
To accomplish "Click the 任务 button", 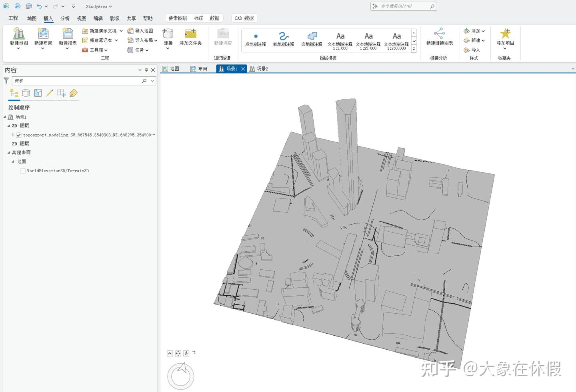I will [139, 50].
